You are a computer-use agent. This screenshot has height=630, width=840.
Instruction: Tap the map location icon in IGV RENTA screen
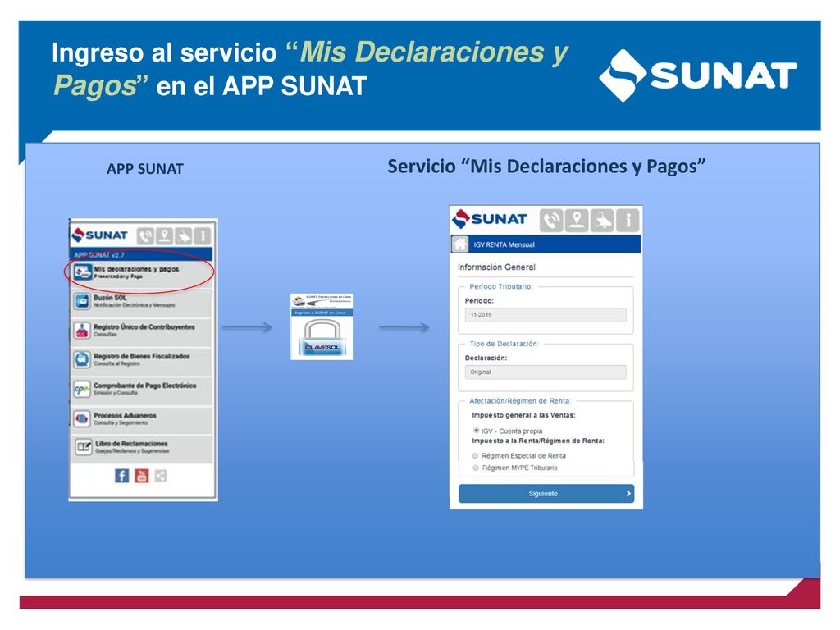coord(577,220)
